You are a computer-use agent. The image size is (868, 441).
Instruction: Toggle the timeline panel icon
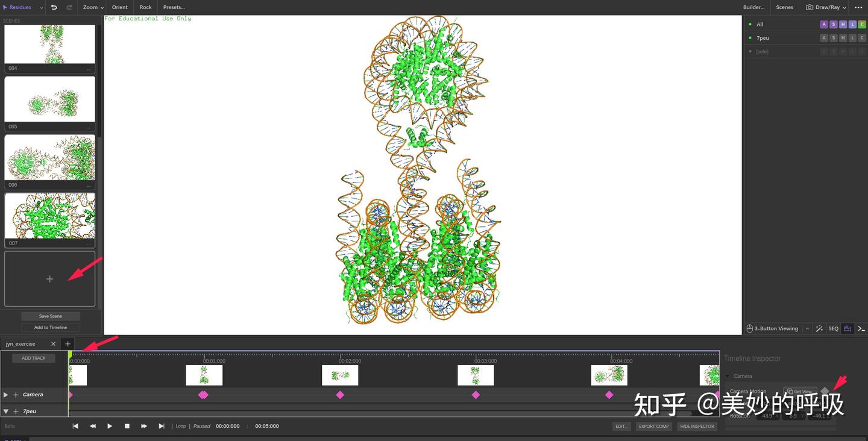(x=848, y=328)
